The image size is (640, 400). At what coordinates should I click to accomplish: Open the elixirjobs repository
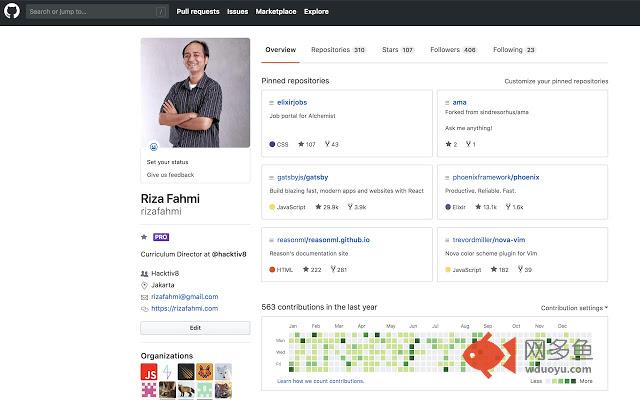[x=292, y=102]
